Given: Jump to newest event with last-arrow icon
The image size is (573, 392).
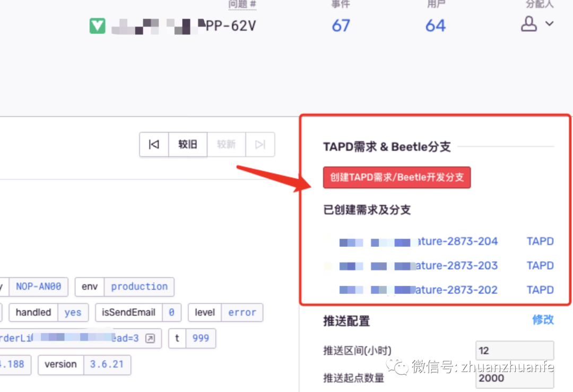Looking at the screenshot, I should pyautogui.click(x=260, y=144).
